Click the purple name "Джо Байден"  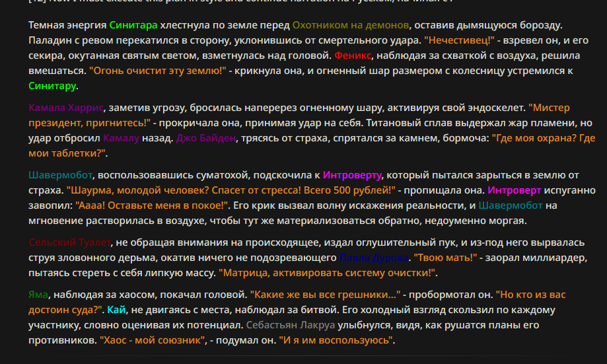206,138
